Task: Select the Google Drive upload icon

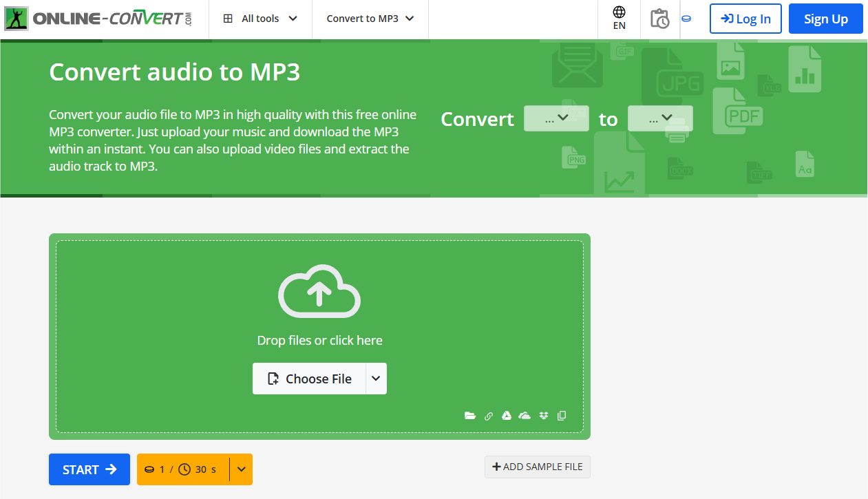Action: 507,416
